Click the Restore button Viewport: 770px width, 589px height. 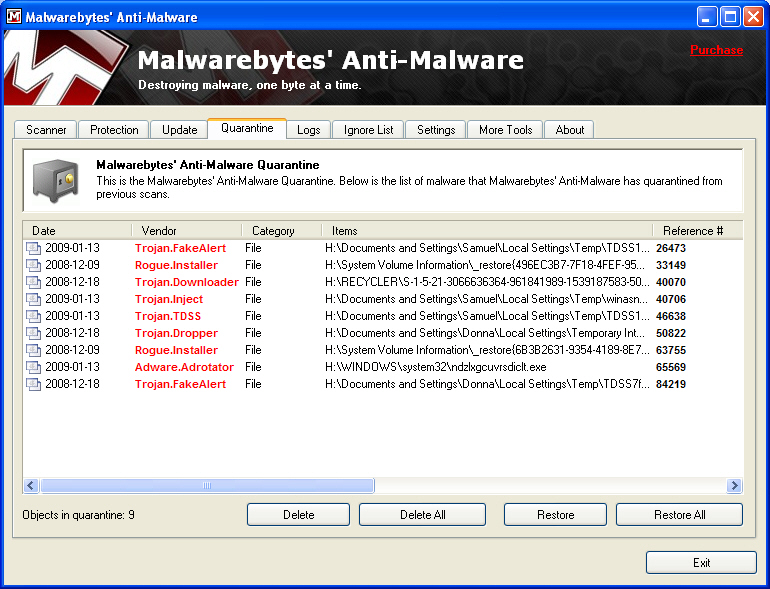[x=555, y=514]
